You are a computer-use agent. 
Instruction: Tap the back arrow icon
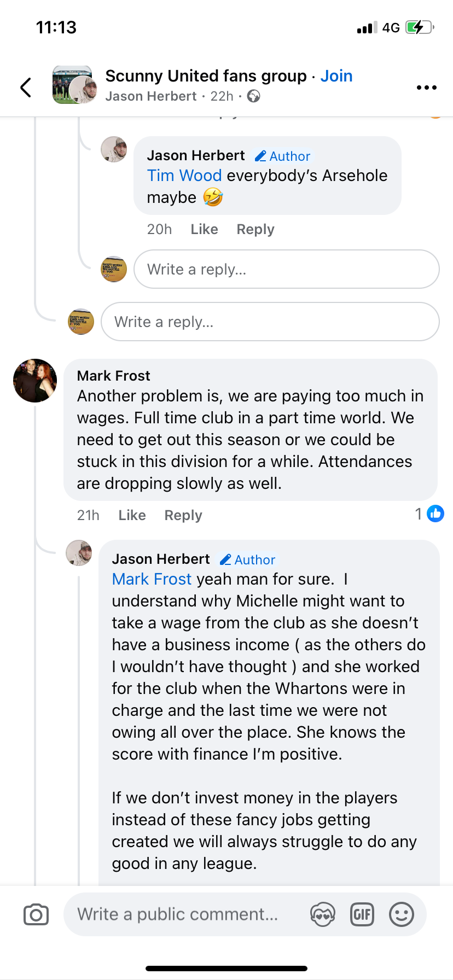26,87
